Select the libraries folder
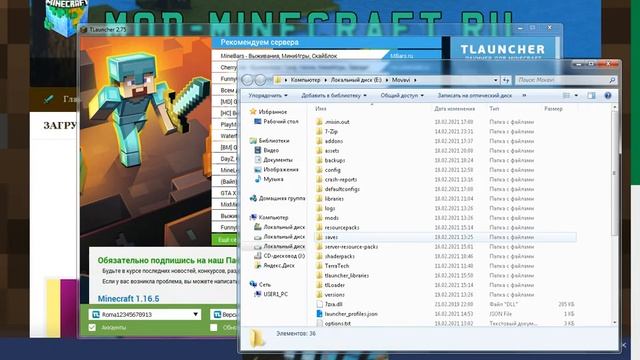The image size is (640, 360). pos(334,199)
